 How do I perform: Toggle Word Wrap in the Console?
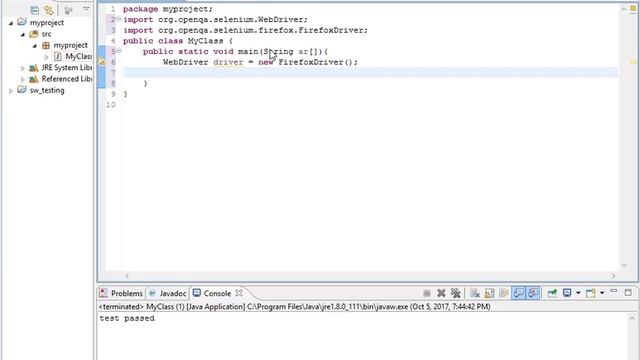pos(504,293)
